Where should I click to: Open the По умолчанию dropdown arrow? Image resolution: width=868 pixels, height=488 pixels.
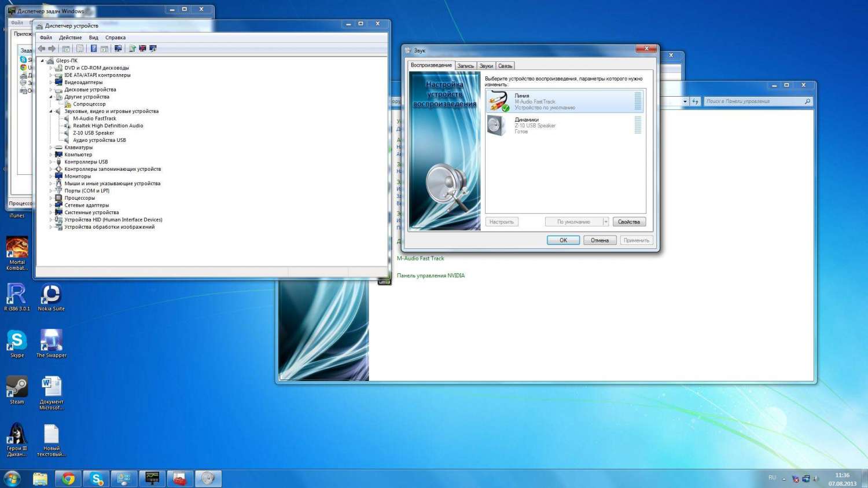(x=605, y=222)
